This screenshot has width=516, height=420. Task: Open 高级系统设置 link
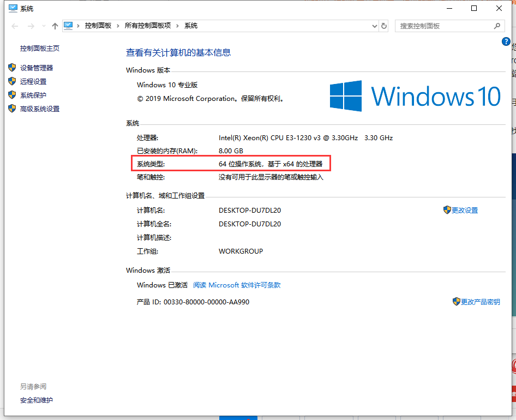pos(40,109)
